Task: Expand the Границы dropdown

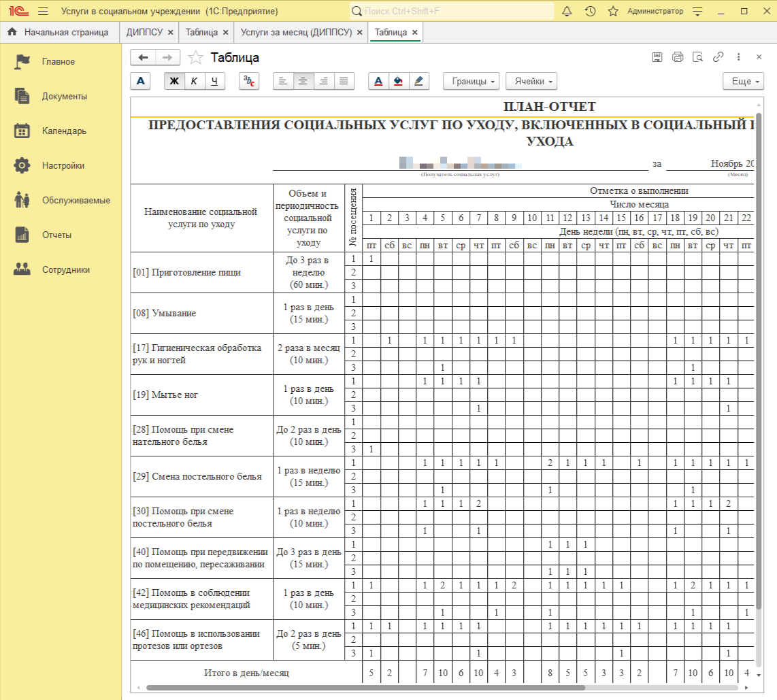Action: (472, 81)
